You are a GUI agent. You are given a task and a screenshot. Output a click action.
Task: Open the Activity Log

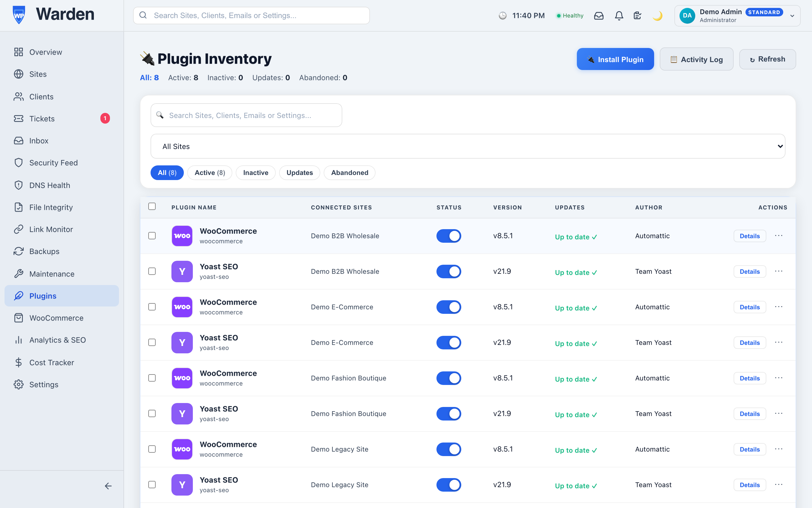[x=697, y=60]
